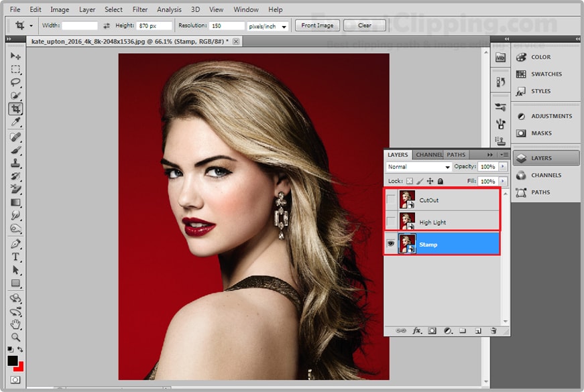Open the Normal blend mode dropdown
The height and width of the screenshot is (392, 584).
(419, 167)
